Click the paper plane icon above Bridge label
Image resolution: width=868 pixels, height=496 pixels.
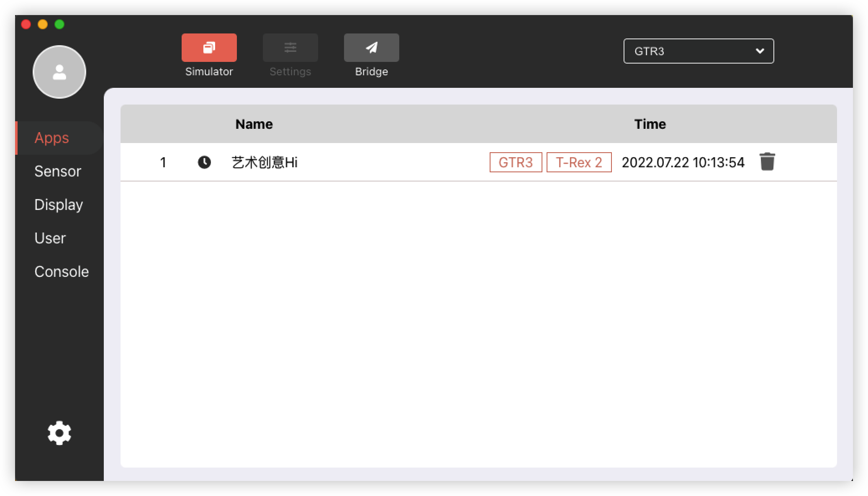[371, 47]
